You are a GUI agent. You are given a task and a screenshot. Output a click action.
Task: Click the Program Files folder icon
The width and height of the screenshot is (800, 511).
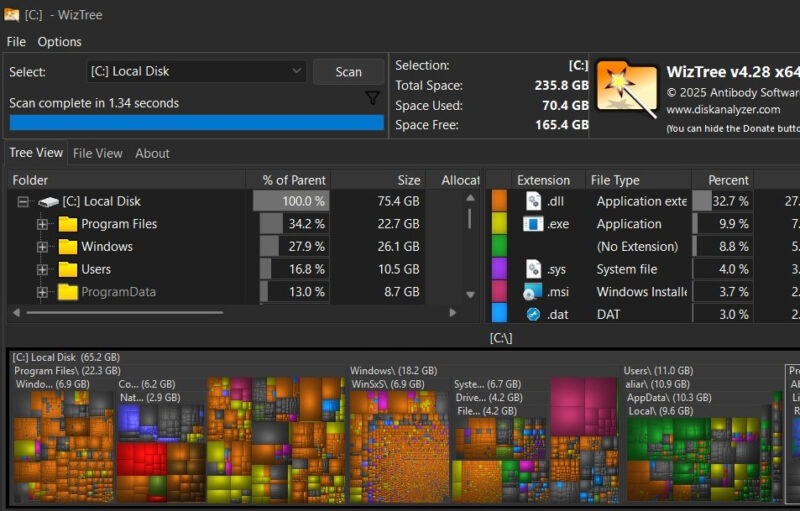coord(68,224)
